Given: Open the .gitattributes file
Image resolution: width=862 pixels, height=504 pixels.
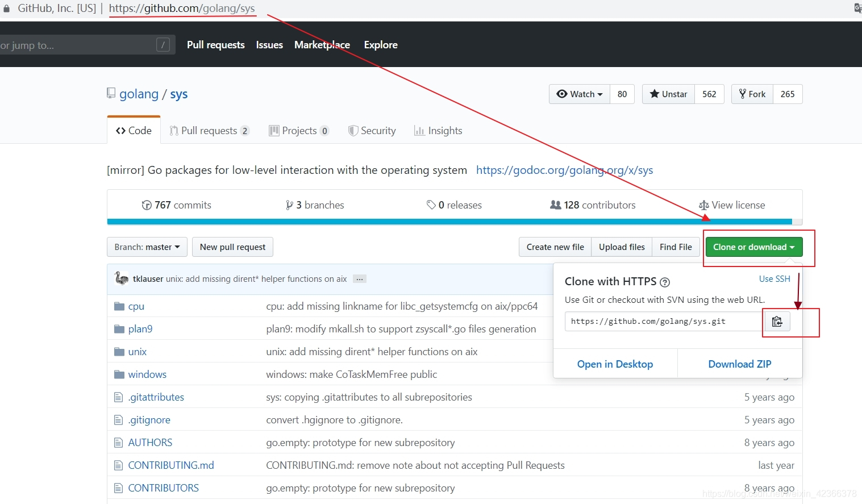Looking at the screenshot, I should click(x=156, y=397).
